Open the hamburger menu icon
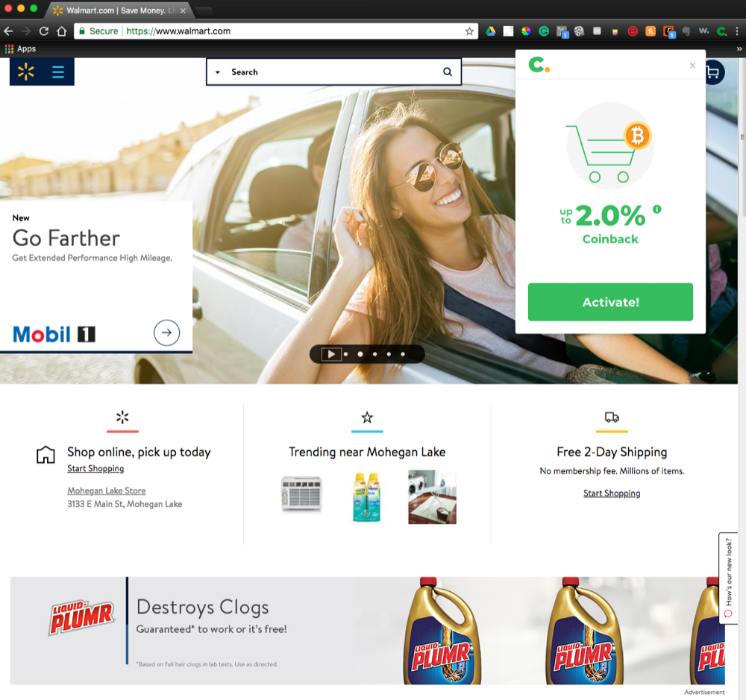746x700 pixels. pyautogui.click(x=58, y=72)
